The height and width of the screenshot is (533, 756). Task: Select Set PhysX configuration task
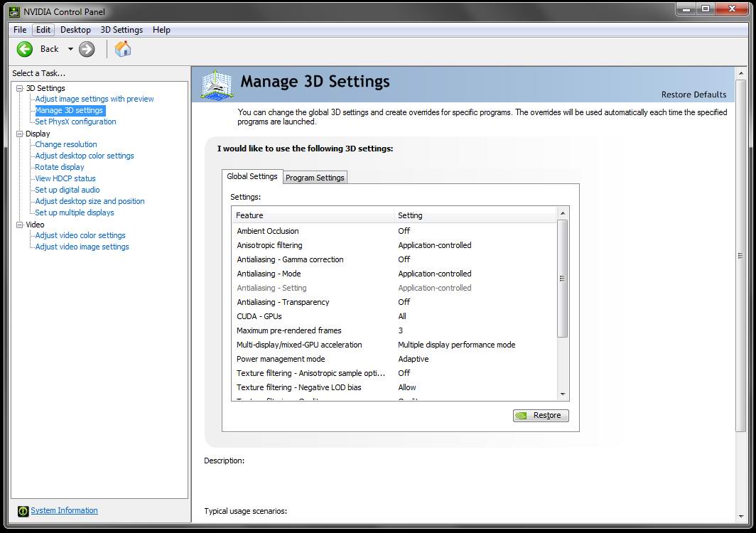pyautogui.click(x=75, y=122)
